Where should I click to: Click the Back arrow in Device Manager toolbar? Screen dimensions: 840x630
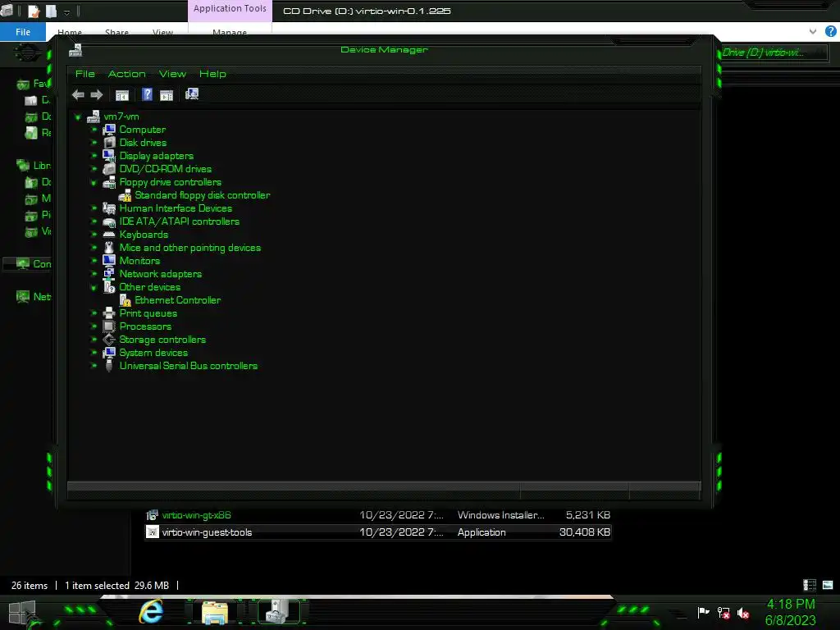[x=78, y=95]
